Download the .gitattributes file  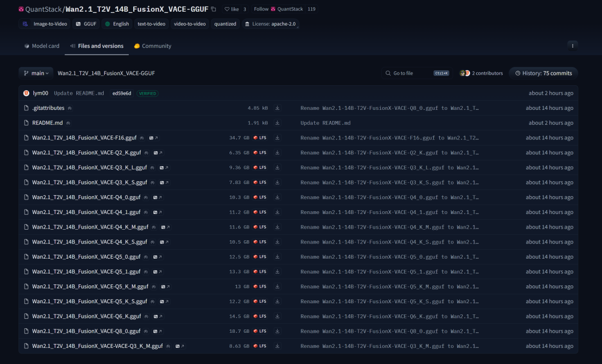(277, 108)
